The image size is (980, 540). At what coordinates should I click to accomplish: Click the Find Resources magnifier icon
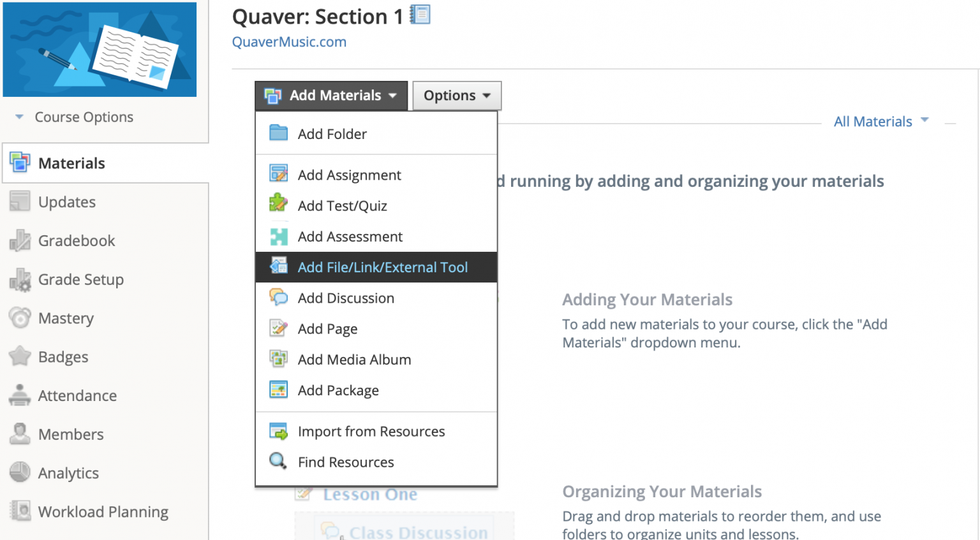[278, 460]
